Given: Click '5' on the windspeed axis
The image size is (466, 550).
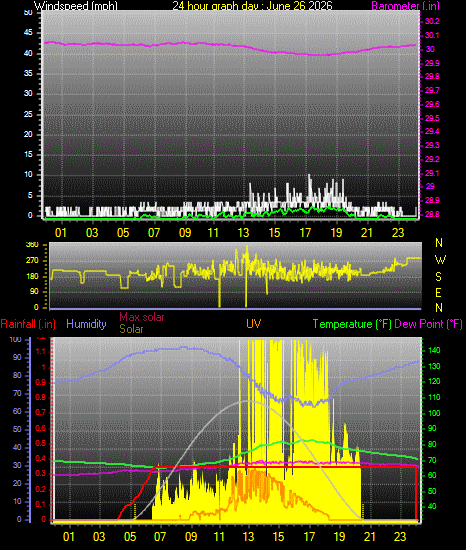Looking at the screenshot, I should pos(30,195).
